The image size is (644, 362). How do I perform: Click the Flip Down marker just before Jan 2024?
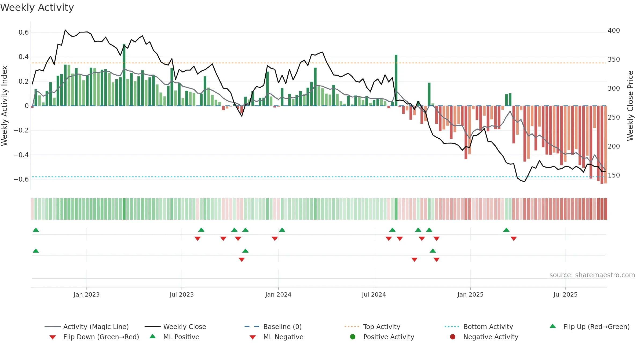(275, 239)
